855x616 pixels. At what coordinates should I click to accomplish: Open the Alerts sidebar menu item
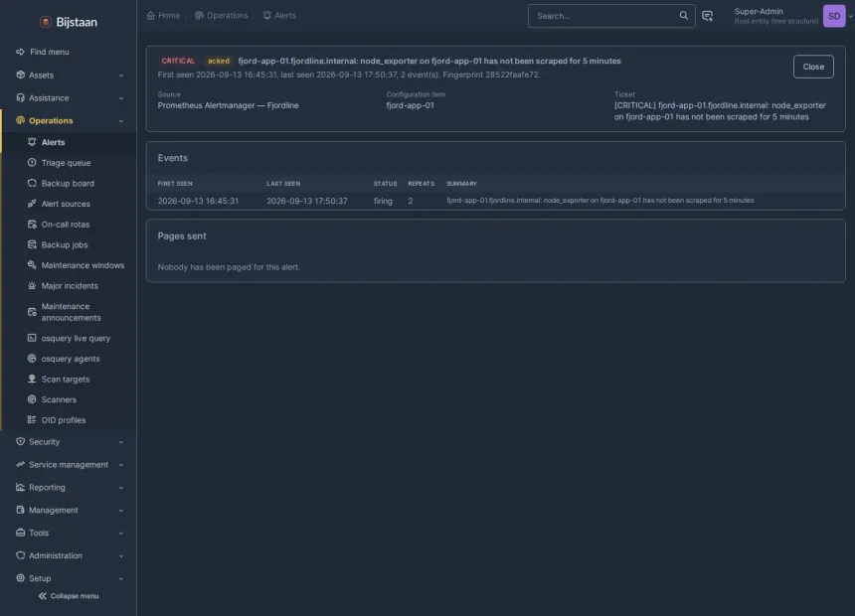coord(69,142)
